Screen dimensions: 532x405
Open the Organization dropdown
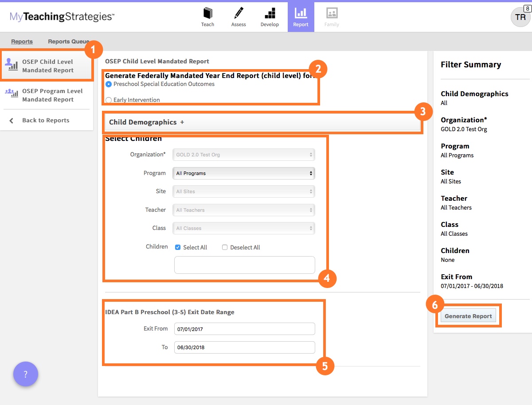click(244, 155)
